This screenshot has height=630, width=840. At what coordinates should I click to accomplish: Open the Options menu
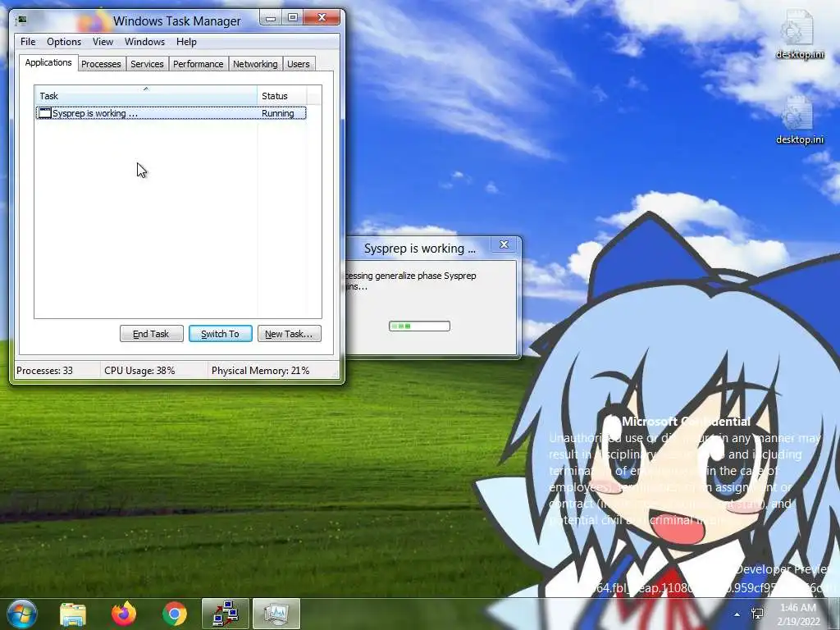64,42
